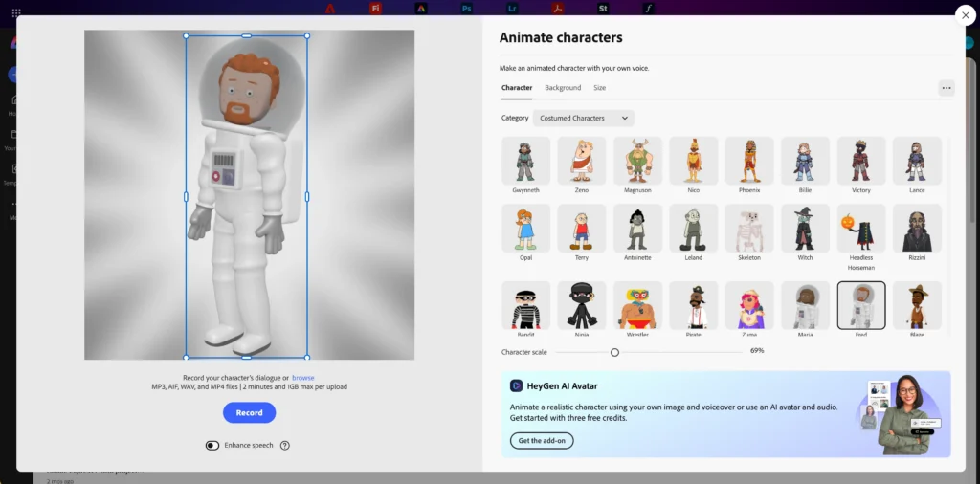Screen dimensions: 980x484
Task: Click the HeyGen AI Avatar heading
Action: [x=563, y=385]
